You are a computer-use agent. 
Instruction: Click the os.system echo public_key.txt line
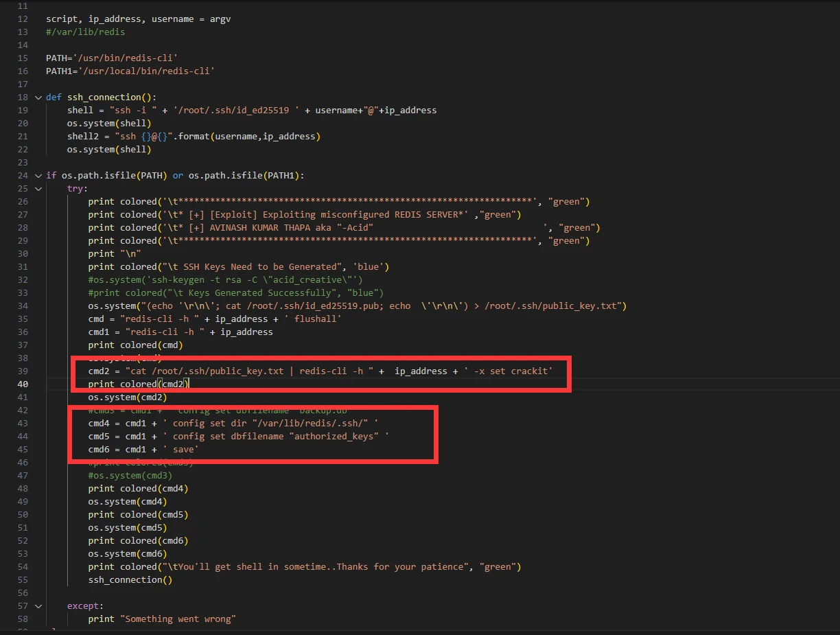[358, 305]
